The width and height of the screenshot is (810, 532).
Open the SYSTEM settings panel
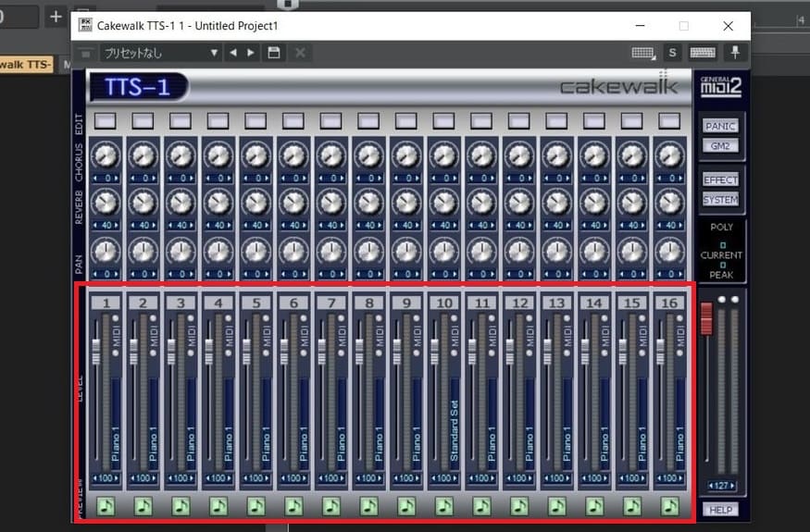[720, 199]
